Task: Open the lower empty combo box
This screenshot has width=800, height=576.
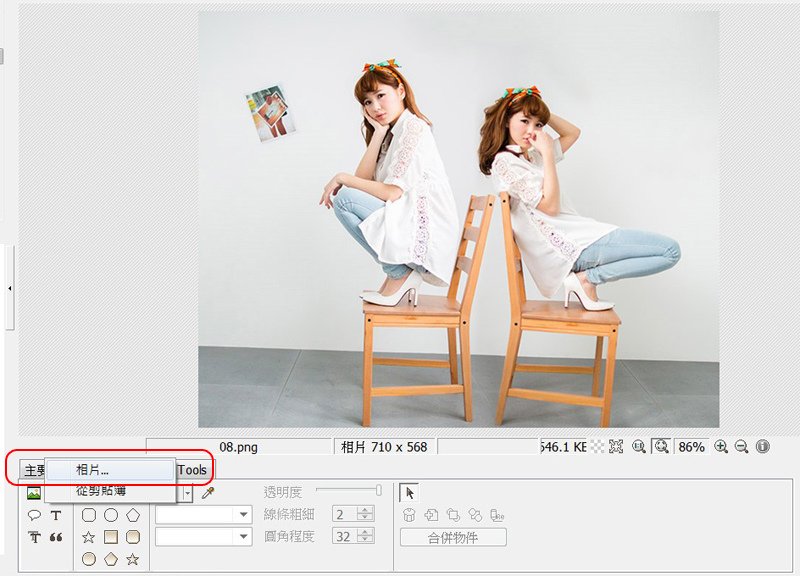Action: click(x=204, y=537)
